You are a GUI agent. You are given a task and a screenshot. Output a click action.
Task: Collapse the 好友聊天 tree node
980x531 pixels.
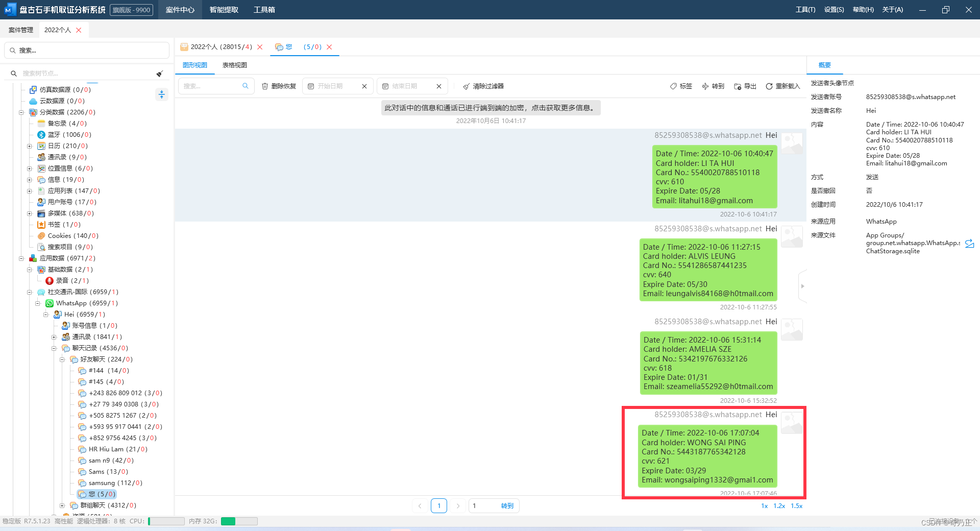[62, 359]
